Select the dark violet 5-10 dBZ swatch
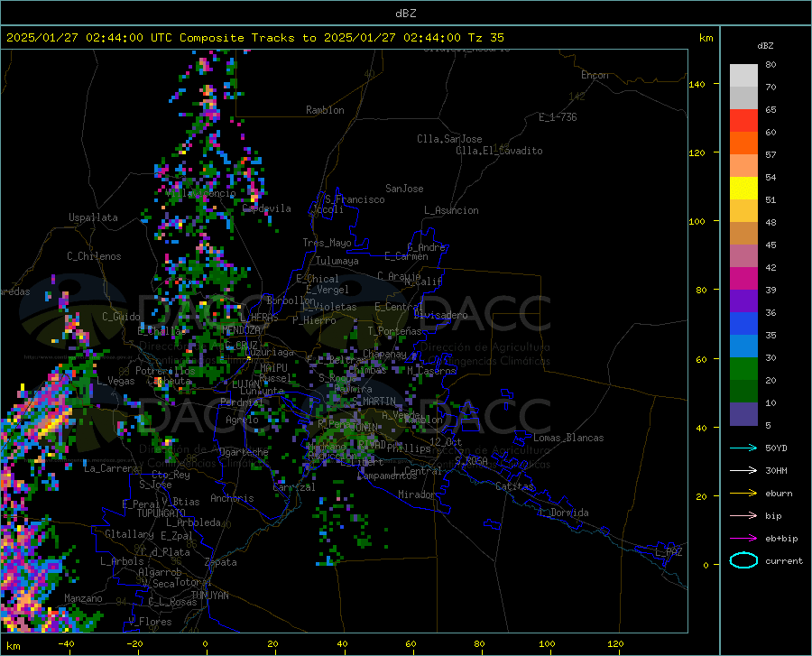Screen dimensions: 812x656 click(743, 413)
